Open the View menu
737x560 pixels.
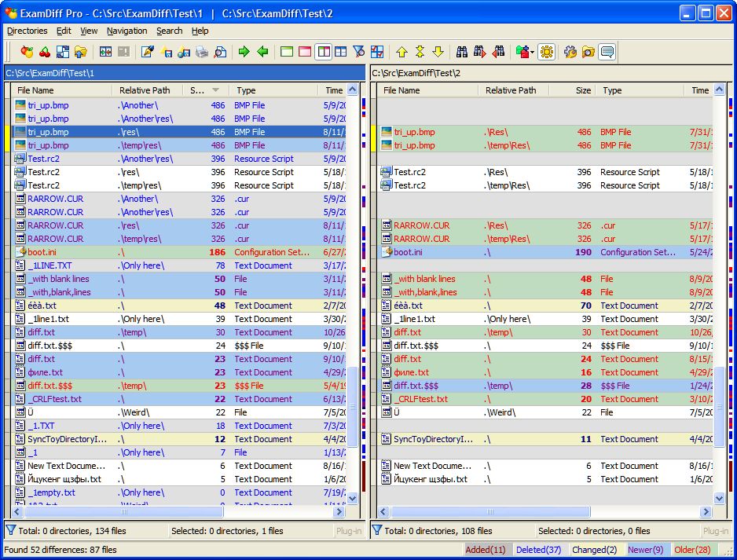tap(89, 31)
